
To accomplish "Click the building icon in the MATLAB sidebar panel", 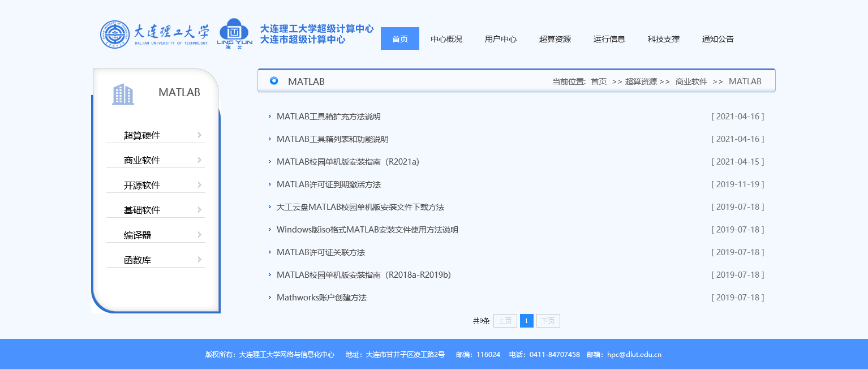I will [124, 94].
